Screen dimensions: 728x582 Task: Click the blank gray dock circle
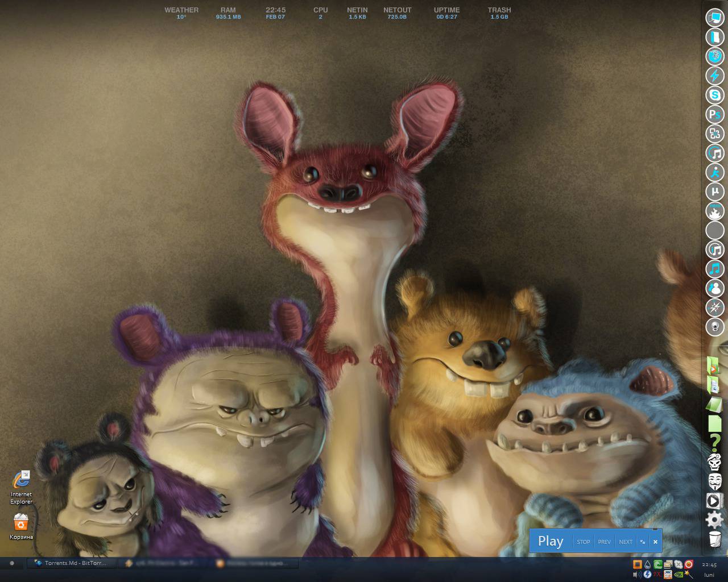tap(715, 230)
